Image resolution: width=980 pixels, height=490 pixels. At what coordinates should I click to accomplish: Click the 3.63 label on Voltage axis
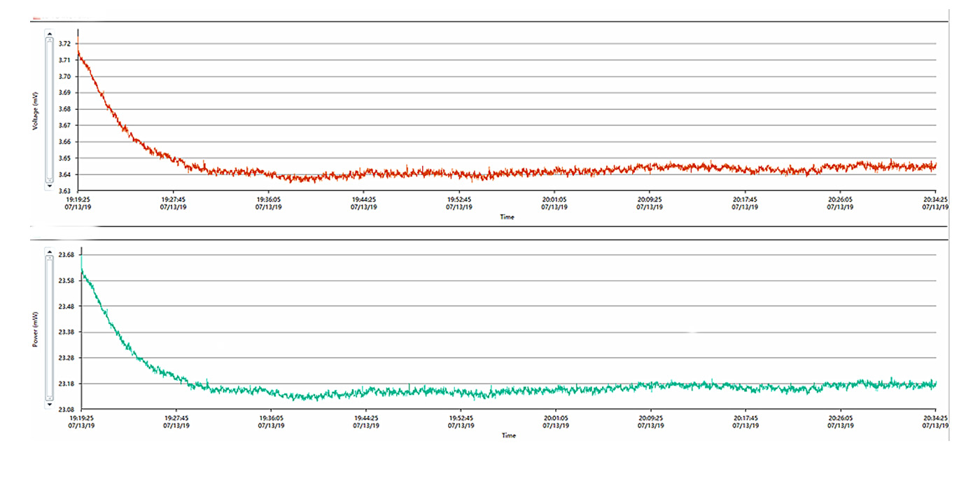[x=64, y=191]
